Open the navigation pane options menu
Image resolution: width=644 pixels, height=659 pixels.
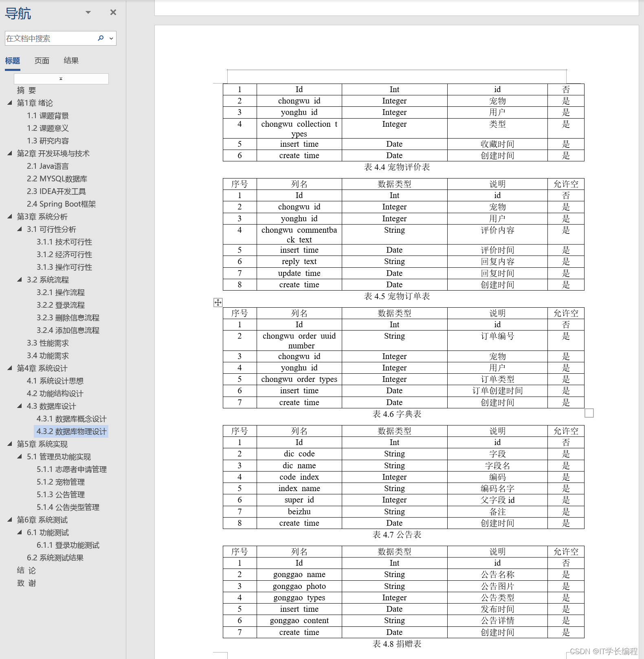point(88,12)
